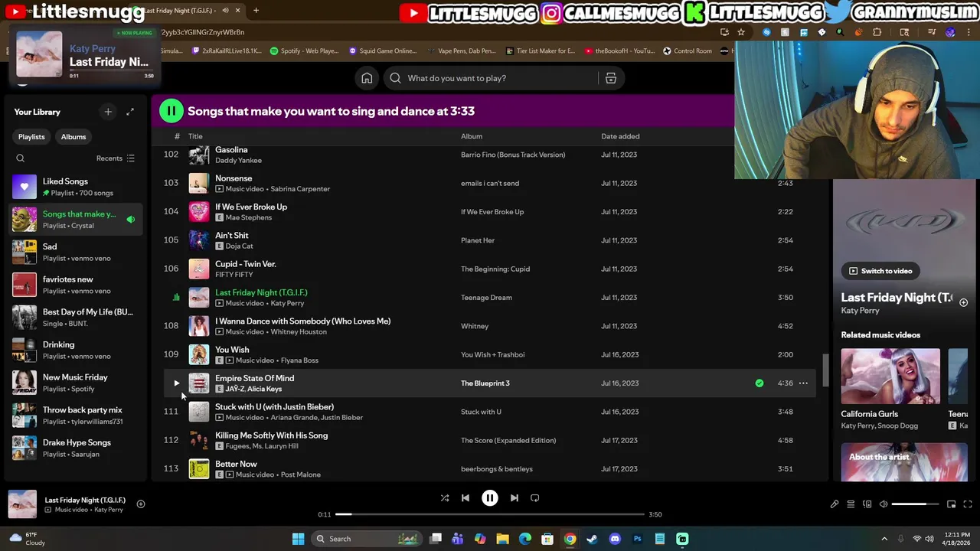Open Connect to a device icon
The image size is (980, 551).
click(x=867, y=504)
